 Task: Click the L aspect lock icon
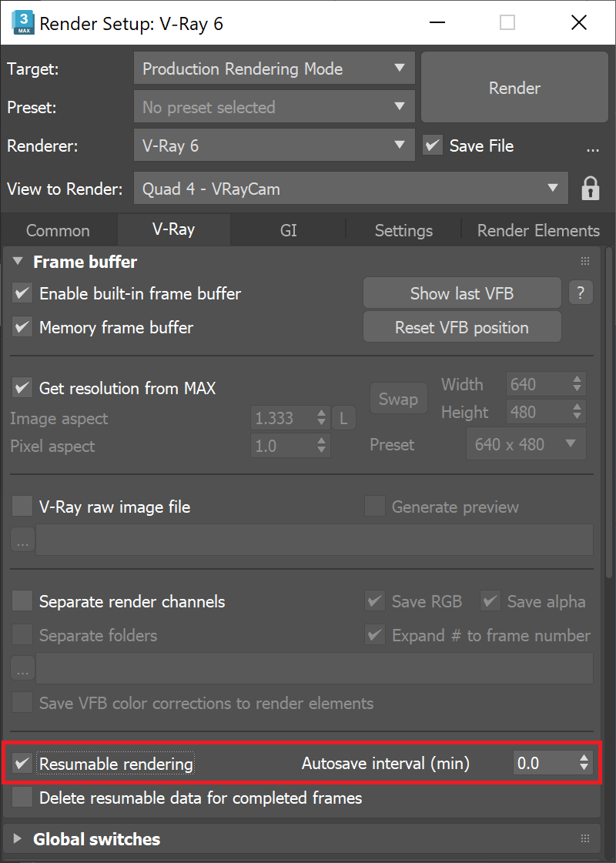point(343,417)
